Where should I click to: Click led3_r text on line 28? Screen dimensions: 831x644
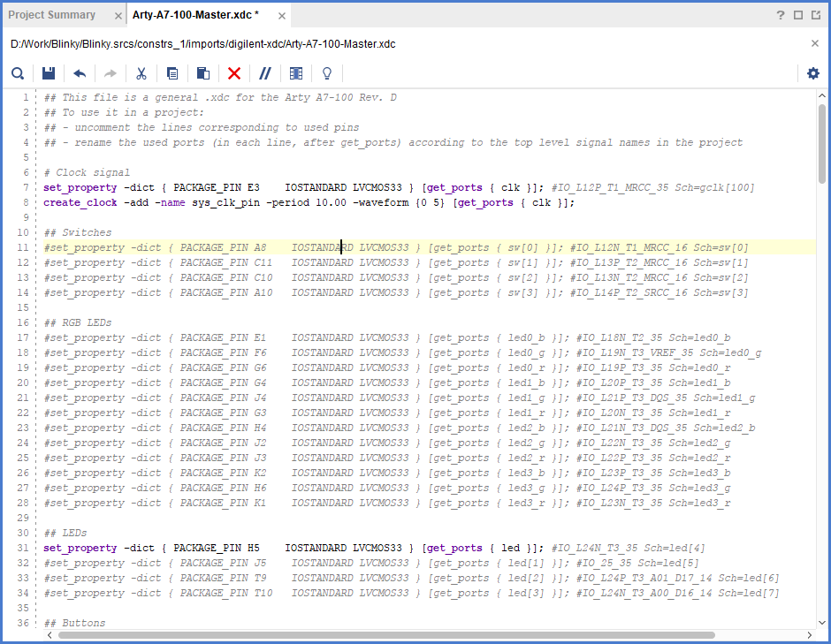(x=526, y=503)
